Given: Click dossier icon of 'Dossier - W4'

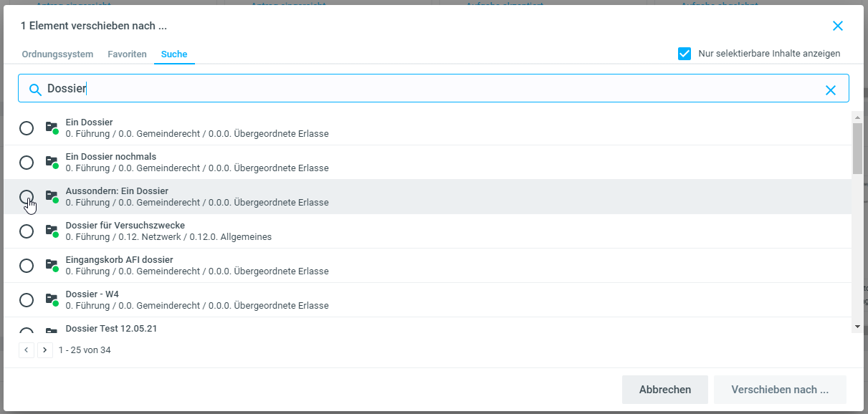Looking at the screenshot, I should [52, 299].
